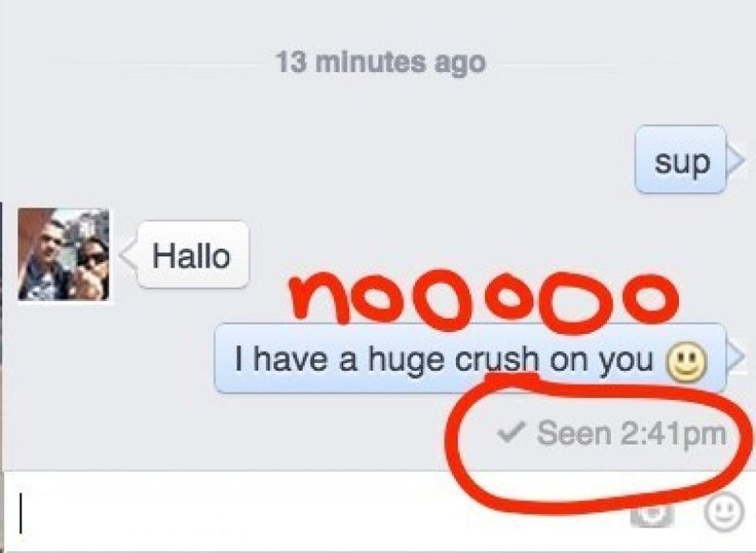Screen dimensions: 756x553
Task: Click the '13 minutes ago' timestamp
Action: pyautogui.click(x=380, y=63)
